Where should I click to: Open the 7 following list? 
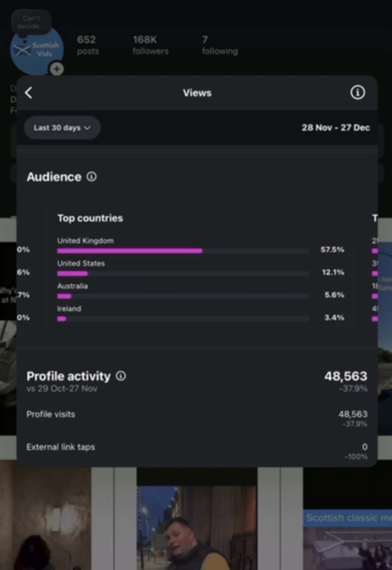pos(219,45)
